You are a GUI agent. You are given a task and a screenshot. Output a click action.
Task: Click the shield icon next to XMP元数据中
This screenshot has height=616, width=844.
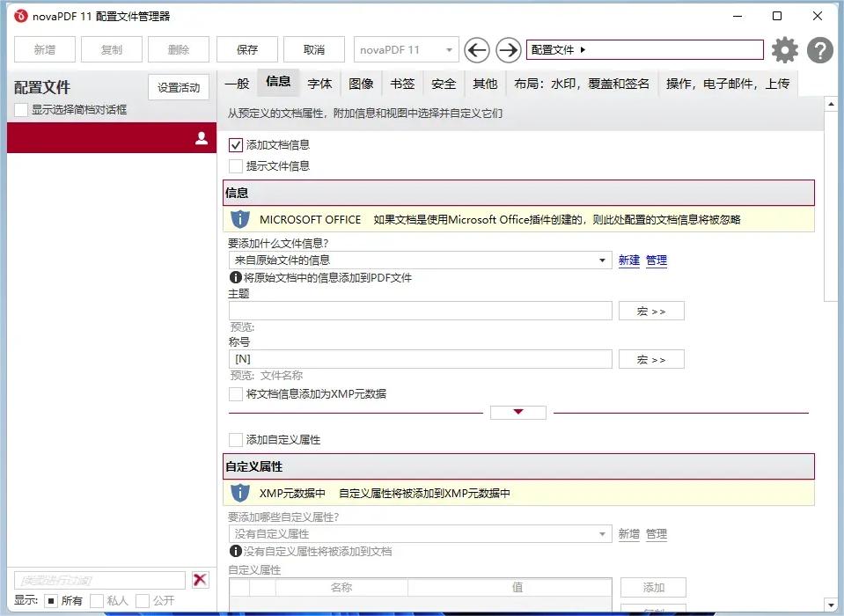pos(239,493)
